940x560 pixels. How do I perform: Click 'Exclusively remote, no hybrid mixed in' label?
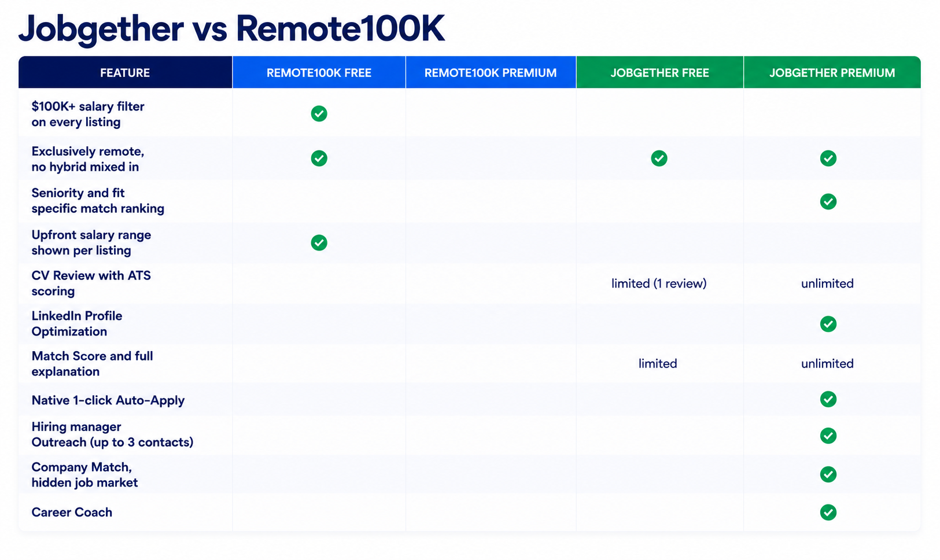tap(87, 159)
